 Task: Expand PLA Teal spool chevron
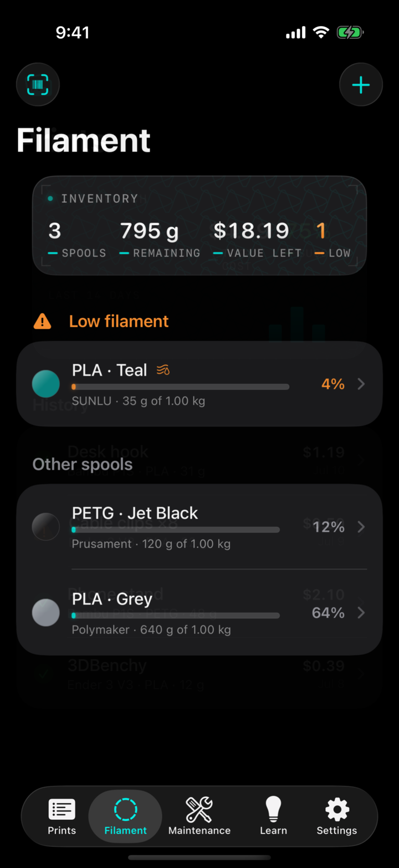point(361,384)
